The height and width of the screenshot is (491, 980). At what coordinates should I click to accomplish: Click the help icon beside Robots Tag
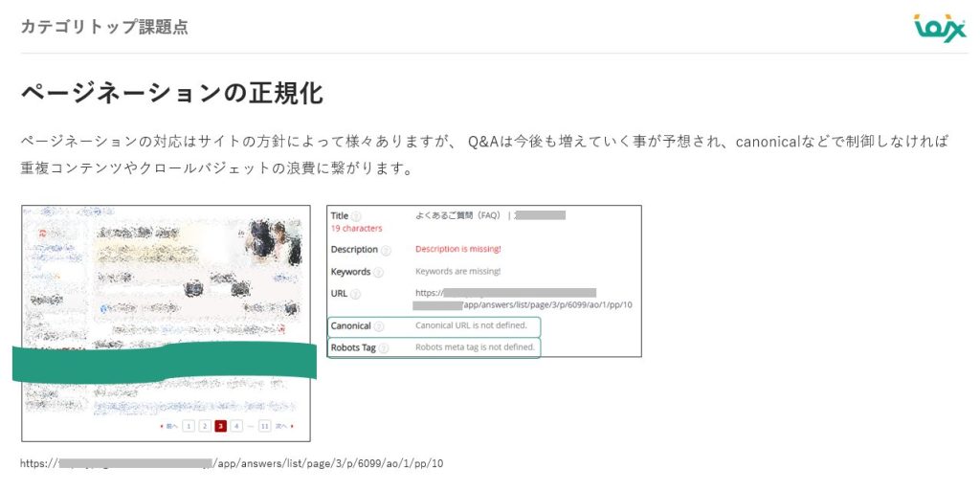pos(383,347)
